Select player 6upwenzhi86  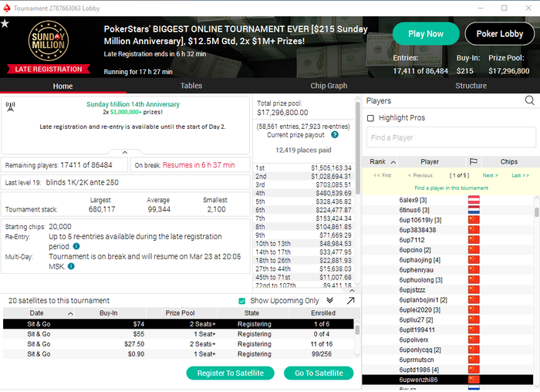(x=447, y=380)
